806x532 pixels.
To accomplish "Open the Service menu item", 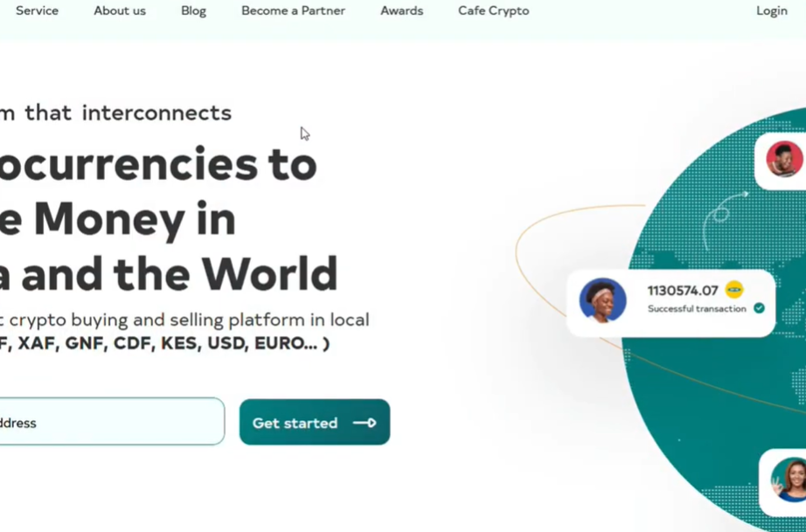I will click(x=37, y=11).
